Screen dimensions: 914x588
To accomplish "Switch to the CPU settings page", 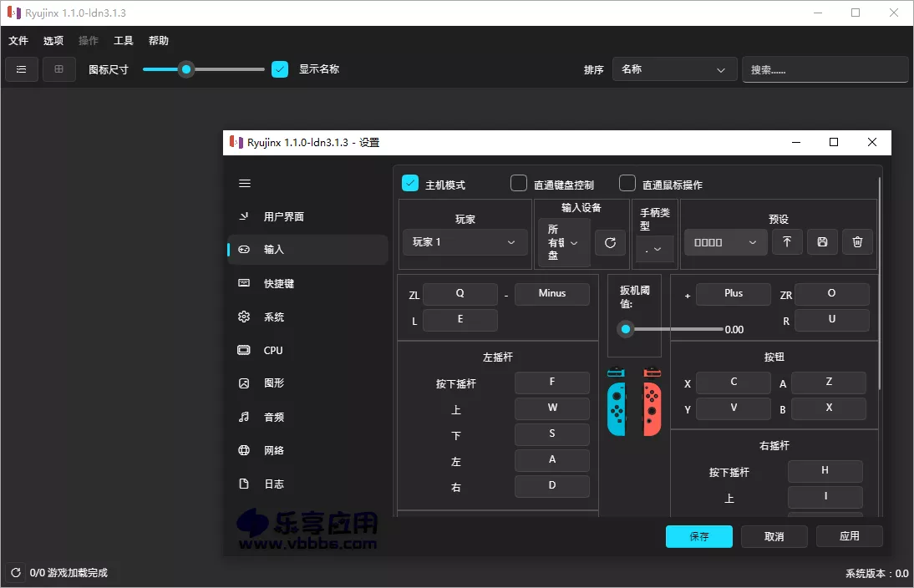I will (x=275, y=350).
